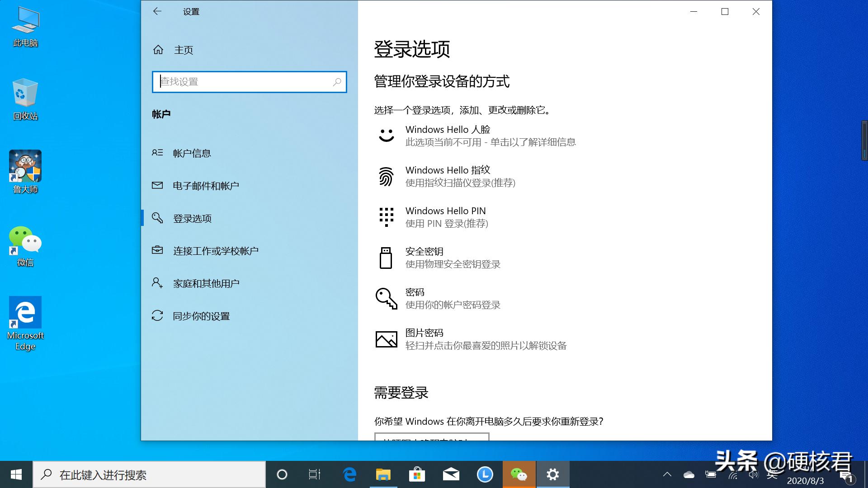The width and height of the screenshot is (868, 488).
Task: Select the 密码 key icon
Action: (x=385, y=298)
